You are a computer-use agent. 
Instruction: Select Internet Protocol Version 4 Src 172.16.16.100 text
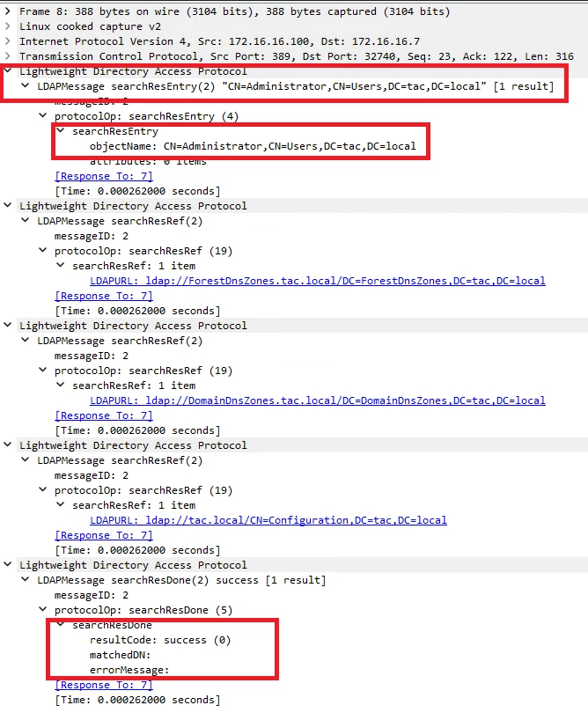(219, 41)
